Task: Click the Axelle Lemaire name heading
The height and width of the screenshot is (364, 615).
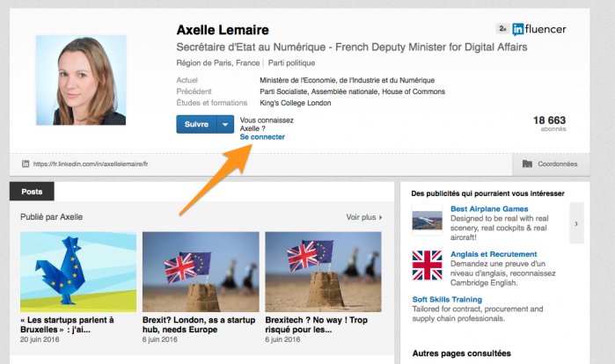Action: pyautogui.click(x=223, y=30)
